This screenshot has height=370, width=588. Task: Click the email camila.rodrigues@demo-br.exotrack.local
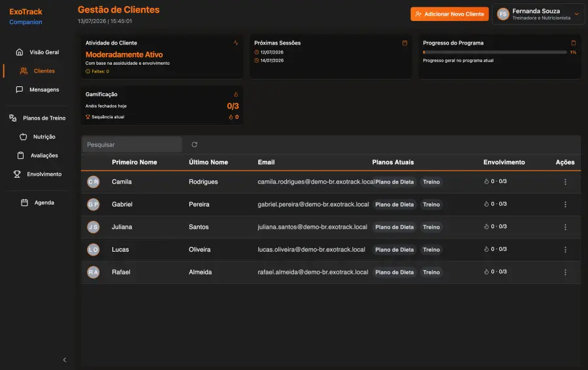point(316,182)
